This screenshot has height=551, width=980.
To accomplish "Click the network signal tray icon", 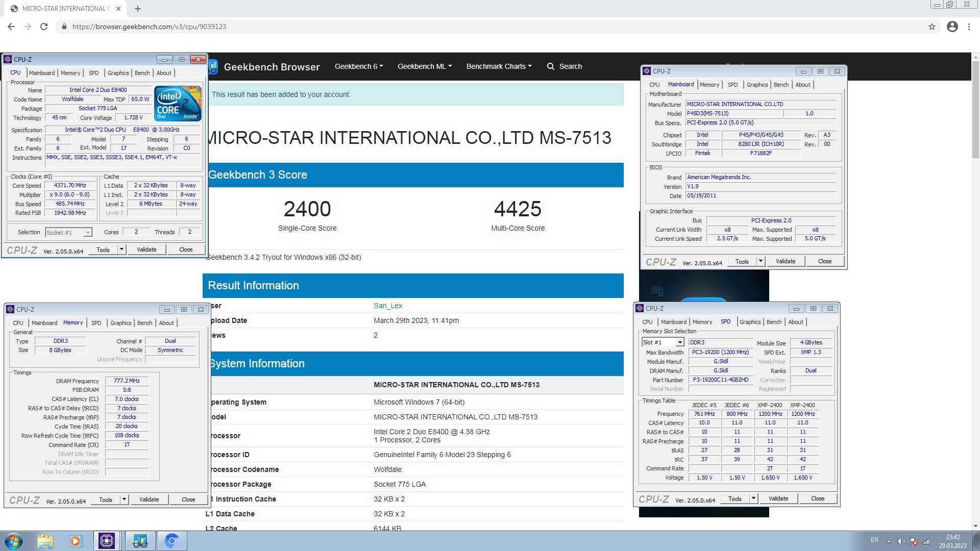I will tap(926, 541).
